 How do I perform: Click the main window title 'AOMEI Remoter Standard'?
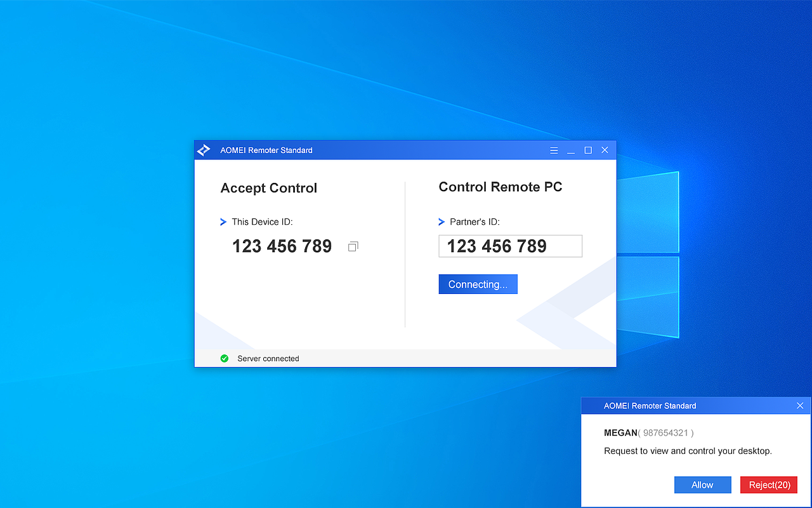click(x=266, y=150)
